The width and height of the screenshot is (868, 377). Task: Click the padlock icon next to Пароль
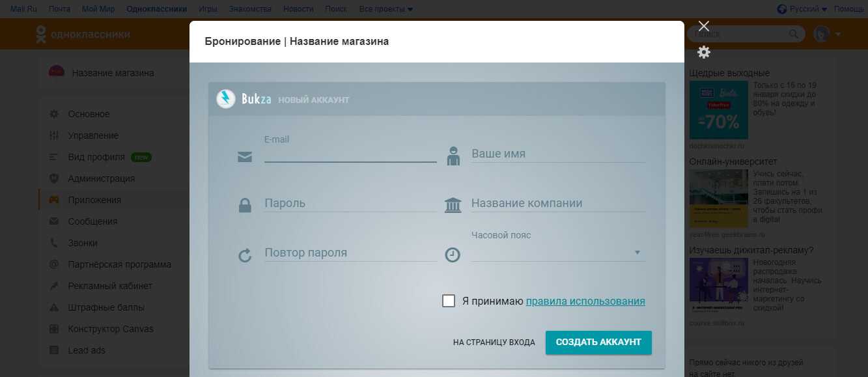click(245, 205)
